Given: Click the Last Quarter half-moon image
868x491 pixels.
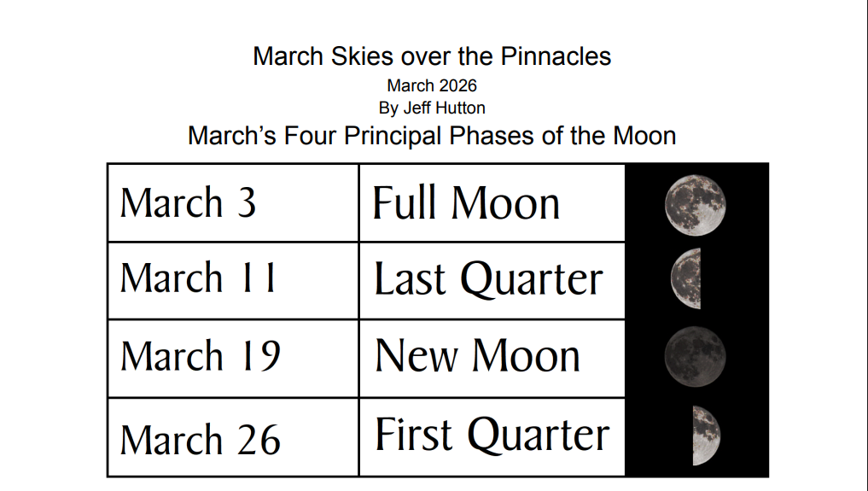Looking at the screenshot, I should point(686,278).
